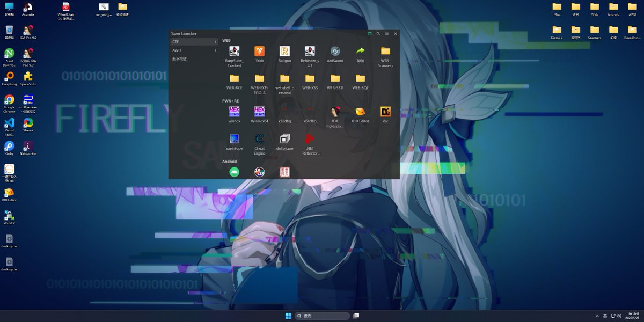Viewport: 644px width, 322px height.
Task: Open the webshell_personal folder
Action: (x=284, y=78)
